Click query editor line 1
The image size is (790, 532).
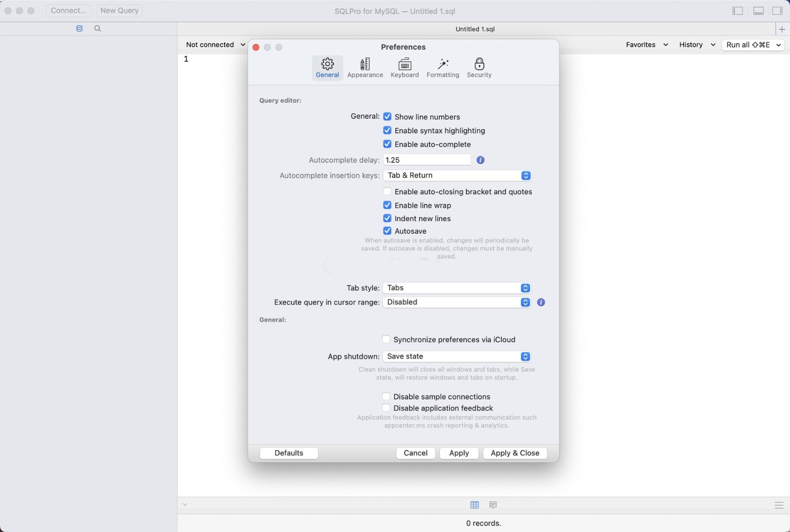tap(484, 59)
